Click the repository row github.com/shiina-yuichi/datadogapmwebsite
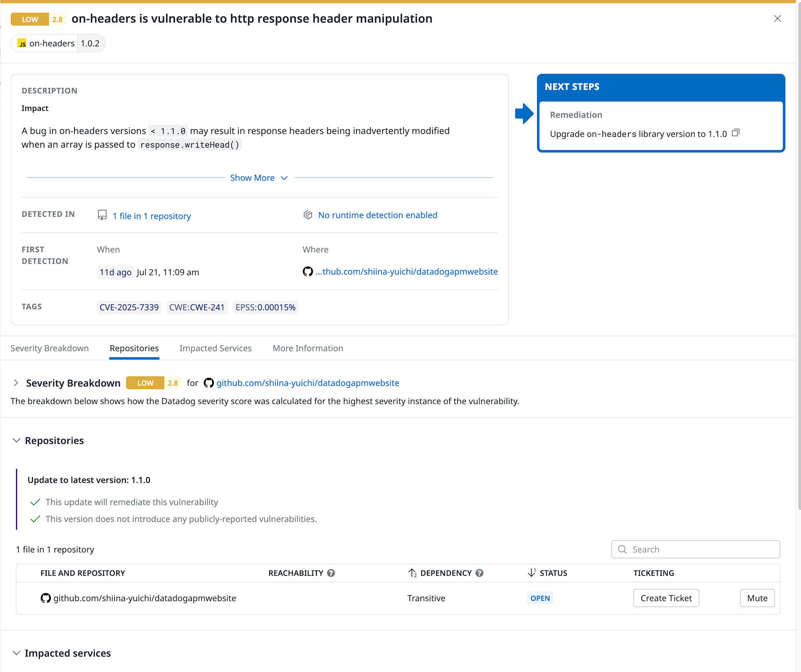Screen dimensions: 801x672 point(398,598)
